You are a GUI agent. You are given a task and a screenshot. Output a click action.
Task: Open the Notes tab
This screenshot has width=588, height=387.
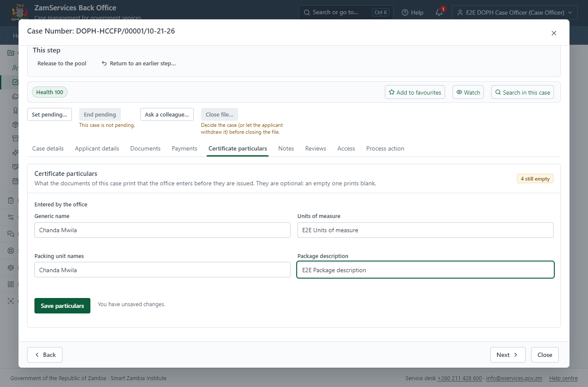click(x=286, y=148)
